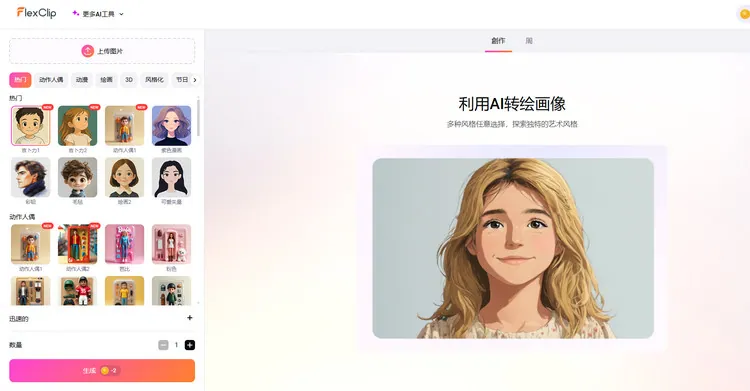Image resolution: width=750 pixels, height=391 pixels.
Task: Select the 3D category chip
Action: [x=129, y=80]
